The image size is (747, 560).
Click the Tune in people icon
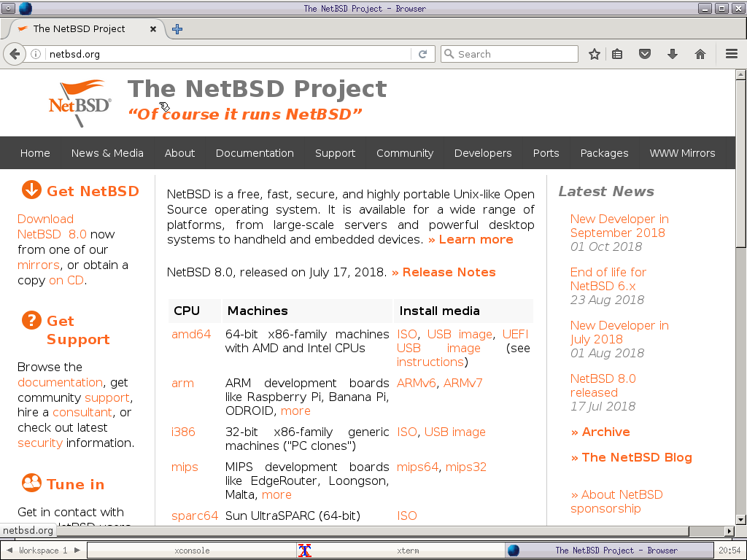[x=31, y=483]
